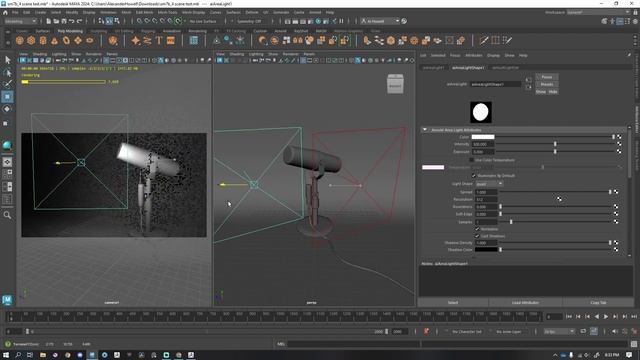Toggle the magnet snap icon in status line

coord(178,21)
